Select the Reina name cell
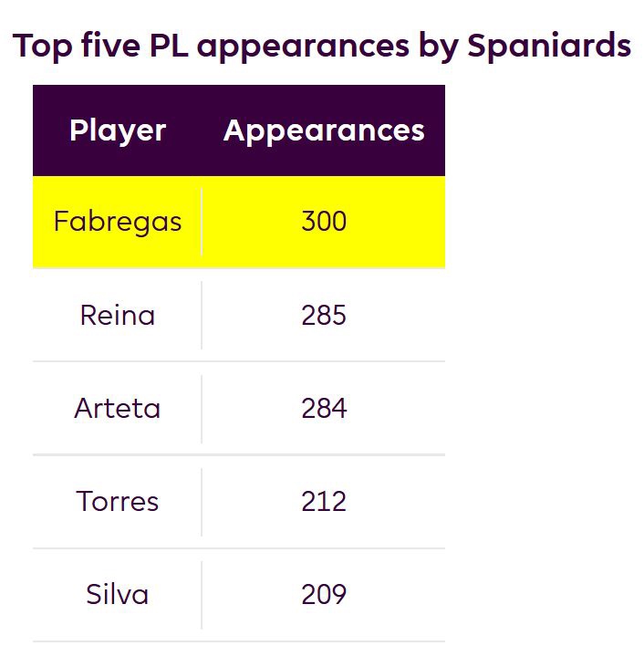This screenshot has width=644, height=646. (118, 316)
